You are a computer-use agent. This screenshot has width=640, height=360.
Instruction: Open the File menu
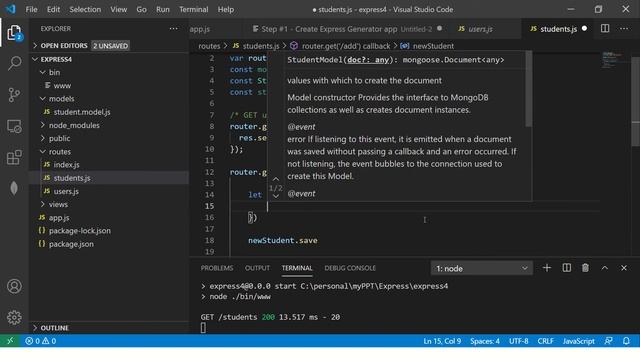click(31, 9)
